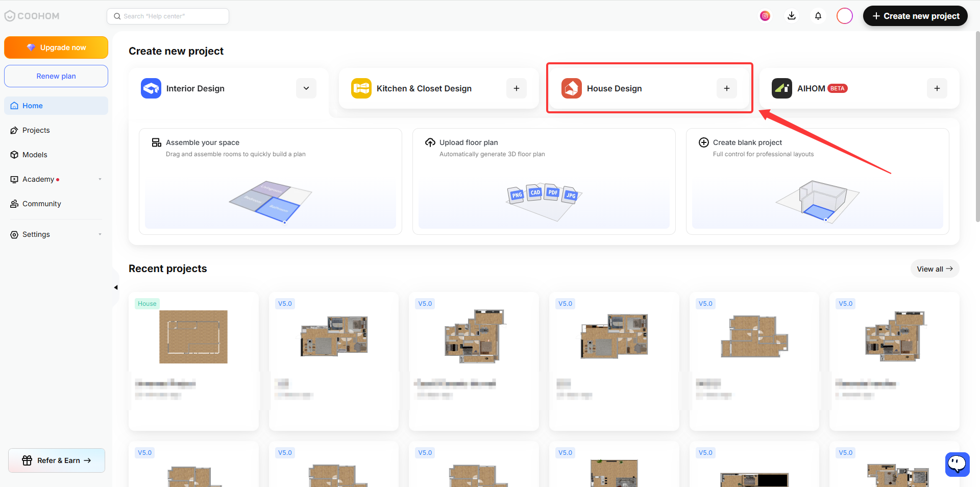
Task: Open the Create blank project option
Action: (x=818, y=182)
